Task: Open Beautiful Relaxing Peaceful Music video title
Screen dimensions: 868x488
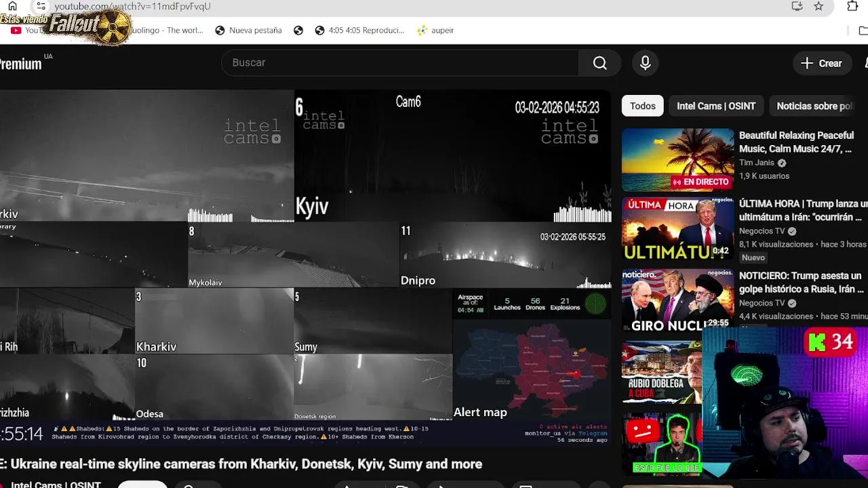Action: click(x=796, y=142)
